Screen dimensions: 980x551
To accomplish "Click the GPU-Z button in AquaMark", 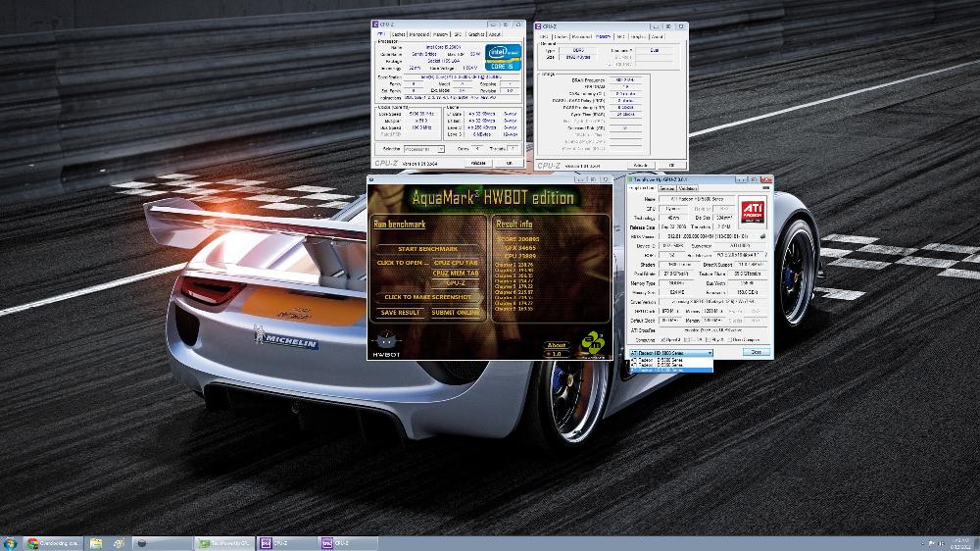I will 456,283.
